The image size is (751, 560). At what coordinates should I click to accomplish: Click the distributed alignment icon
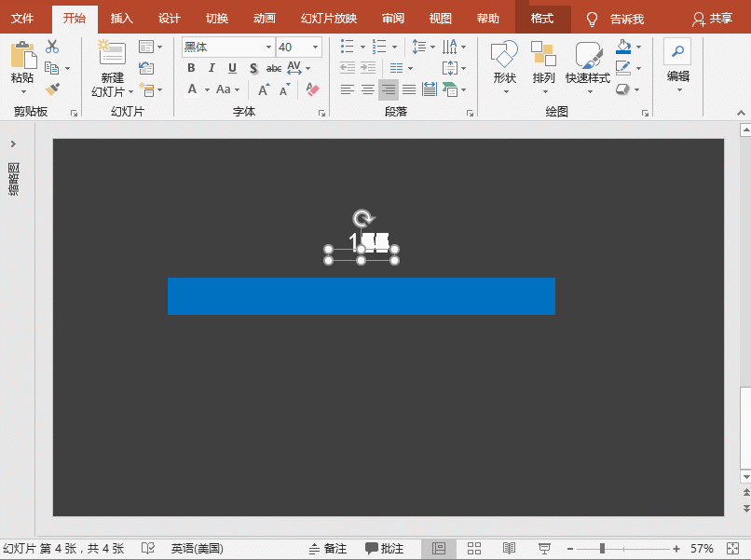point(430,89)
